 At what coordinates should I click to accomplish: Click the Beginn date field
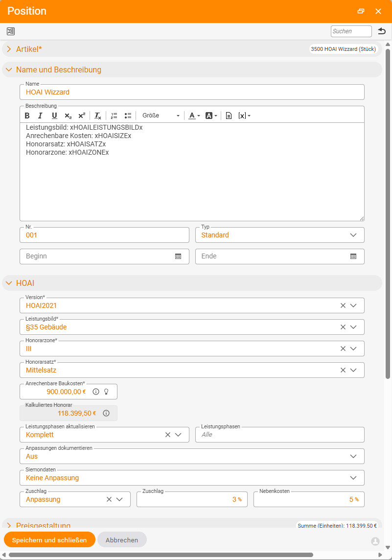(x=105, y=257)
